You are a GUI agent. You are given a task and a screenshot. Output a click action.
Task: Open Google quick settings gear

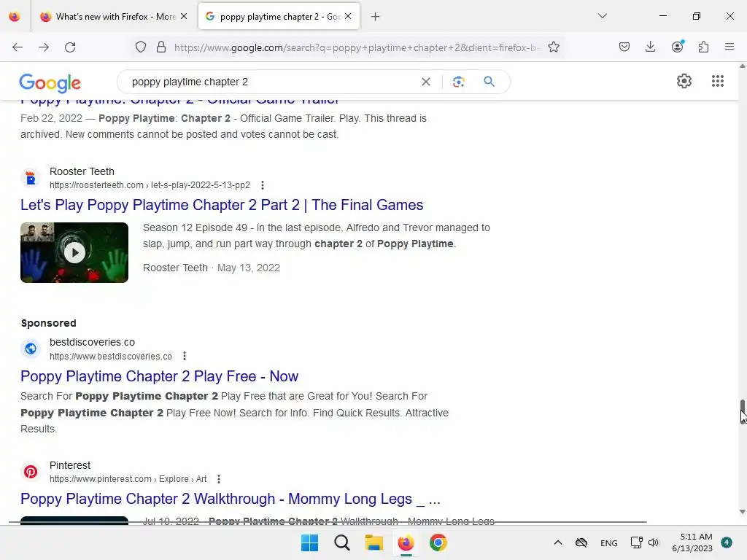(684, 81)
